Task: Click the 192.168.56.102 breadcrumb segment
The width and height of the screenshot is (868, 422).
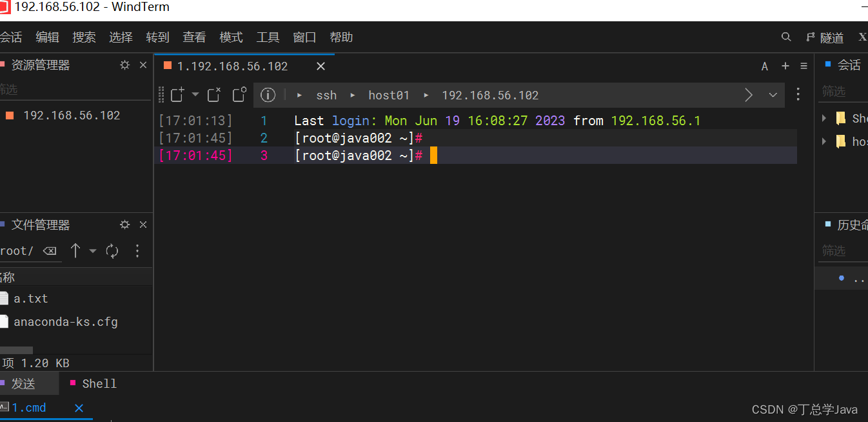Action: point(490,95)
